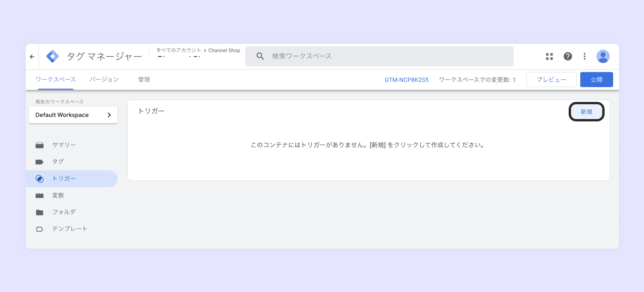Click the トリガー circular sidebar icon
The image size is (644, 292).
[x=39, y=179]
